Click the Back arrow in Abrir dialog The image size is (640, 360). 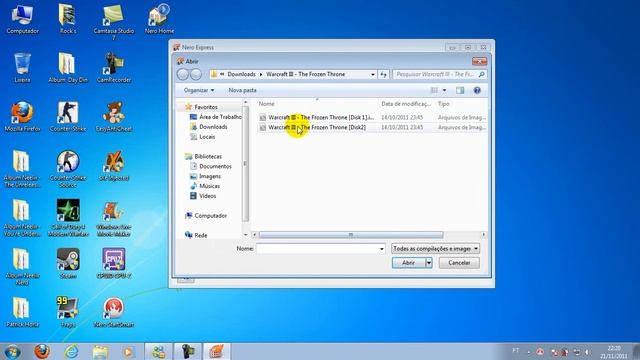183,74
